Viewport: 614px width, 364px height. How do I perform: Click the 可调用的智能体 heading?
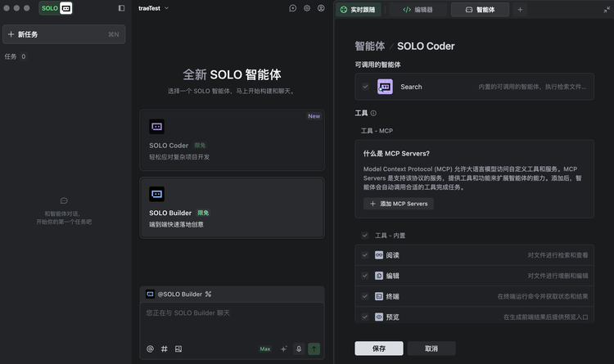point(377,65)
